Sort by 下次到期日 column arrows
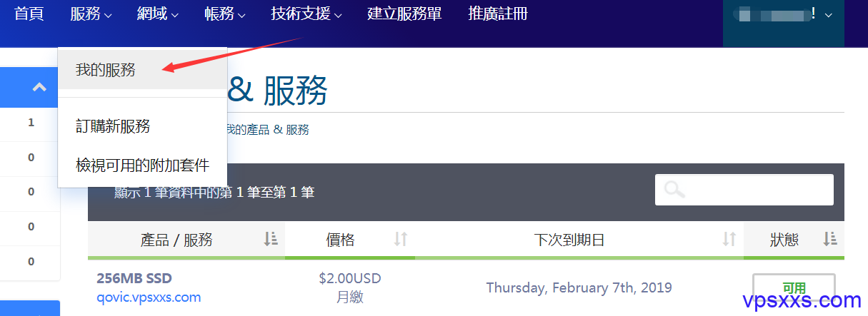The height and width of the screenshot is (316, 868). click(729, 240)
